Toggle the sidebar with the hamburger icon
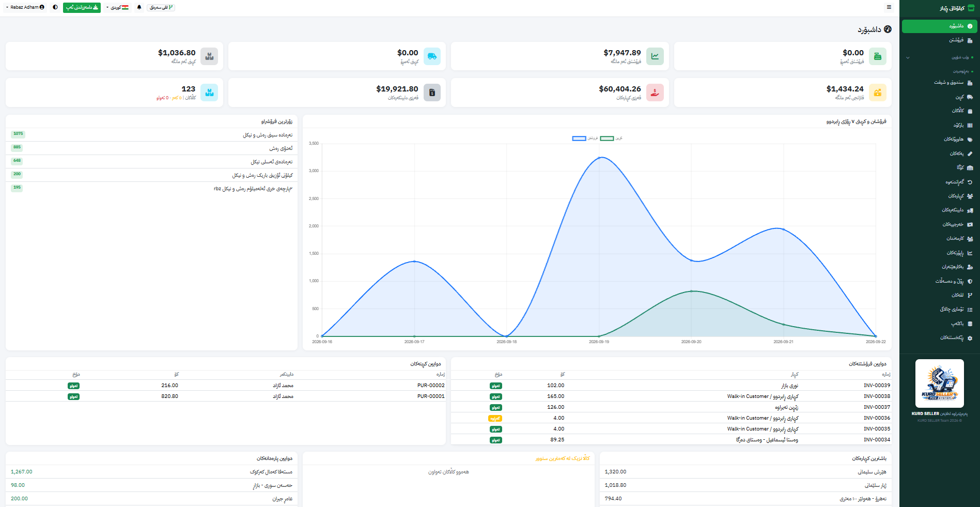 tap(889, 7)
